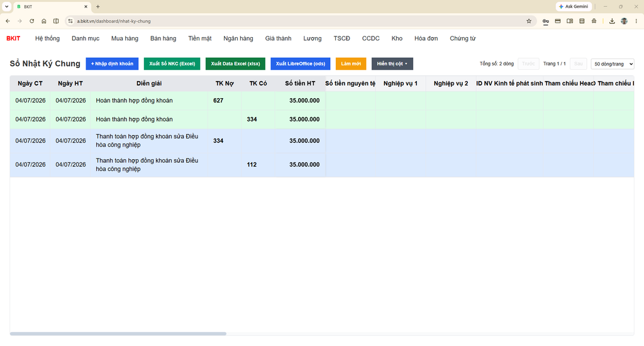Click the Số tiền nguyên tệ column header
The width and height of the screenshot is (644, 346).
coord(350,84)
